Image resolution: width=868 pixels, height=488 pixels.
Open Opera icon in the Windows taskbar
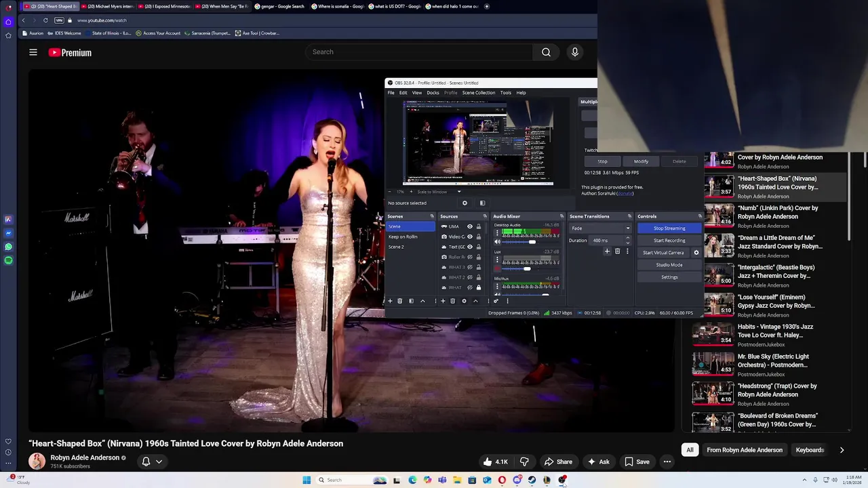[502, 480]
